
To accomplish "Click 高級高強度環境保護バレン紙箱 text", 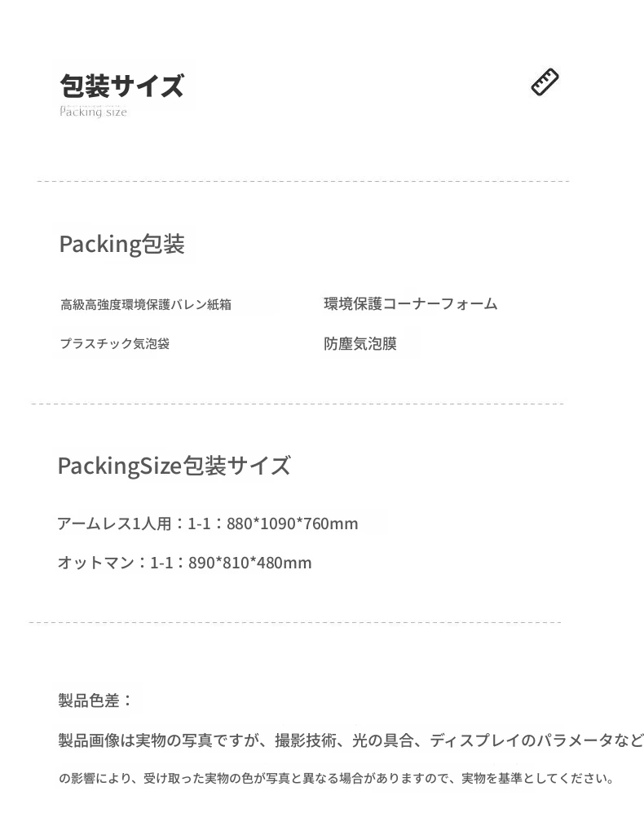I will tap(146, 304).
